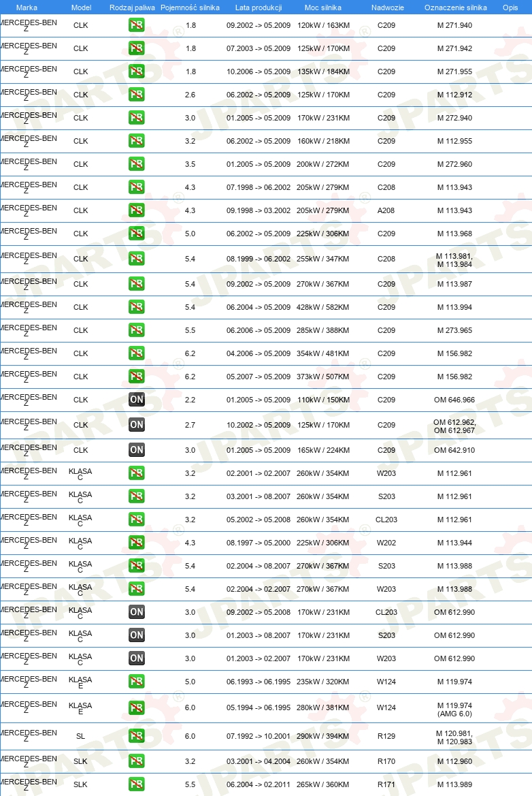Click petrol icon in SLK R171 row
The image size is (532, 796).
pos(137,784)
